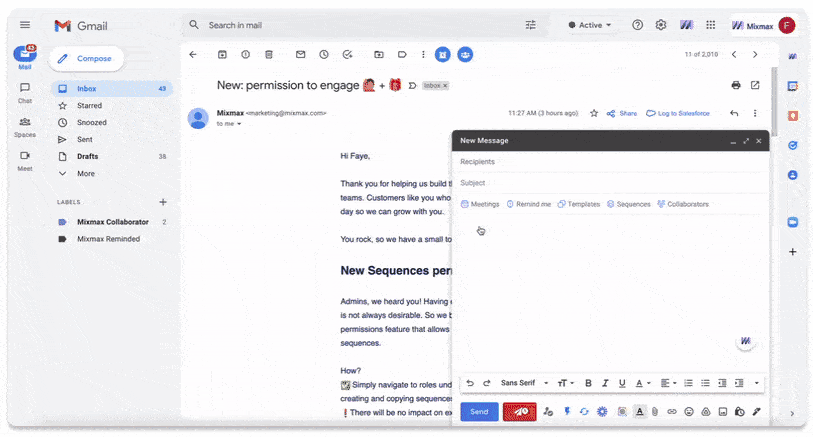Attach a file with the paperclip icon
This screenshot has width=813, height=437.
(655, 412)
